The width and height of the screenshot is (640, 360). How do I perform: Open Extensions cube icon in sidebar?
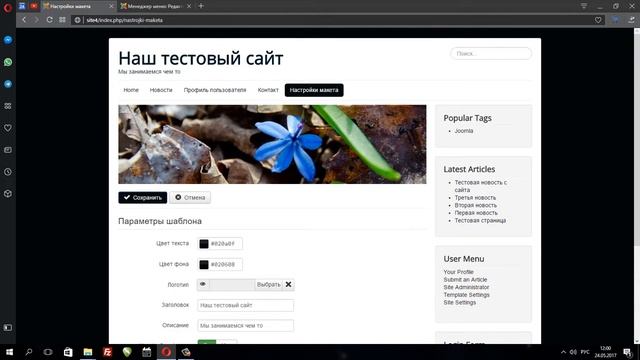(8, 194)
